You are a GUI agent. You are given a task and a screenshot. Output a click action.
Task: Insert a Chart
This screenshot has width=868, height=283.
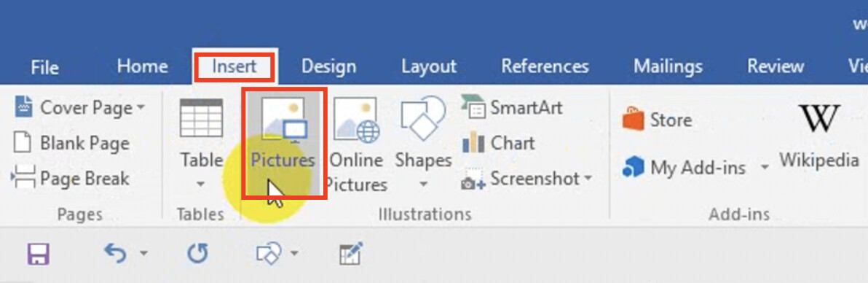coord(498,143)
